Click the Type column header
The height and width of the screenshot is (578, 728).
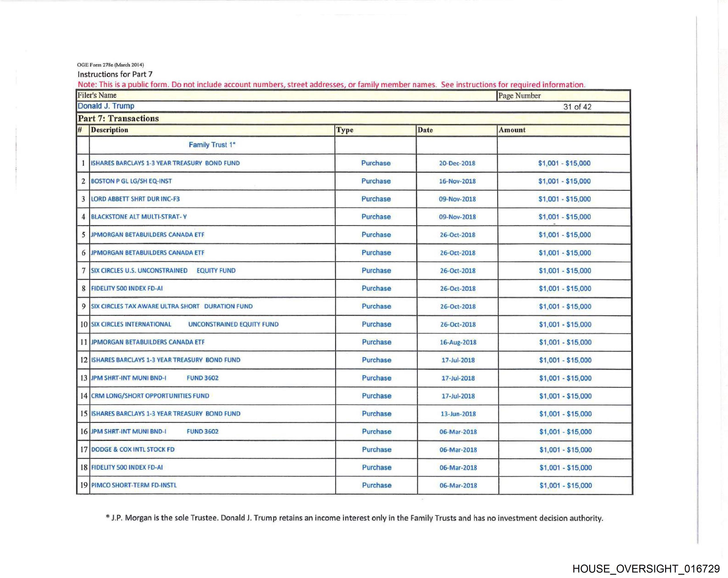[344, 130]
